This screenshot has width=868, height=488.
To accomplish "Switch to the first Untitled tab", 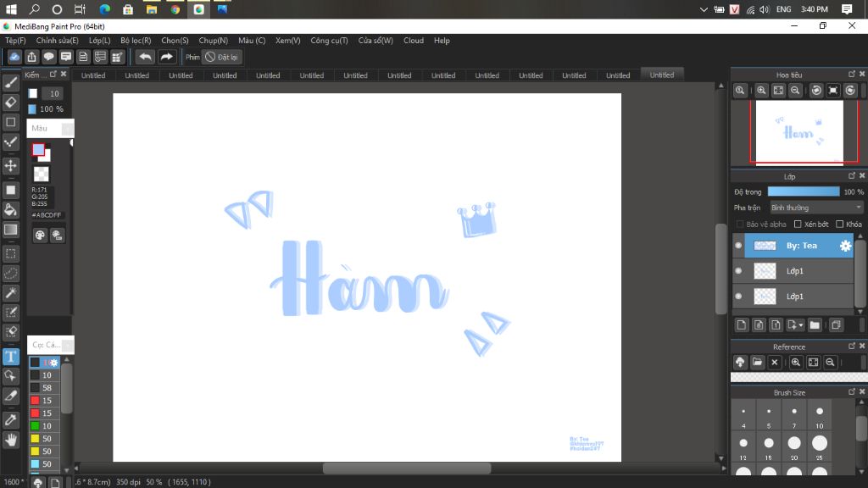I will (93, 75).
